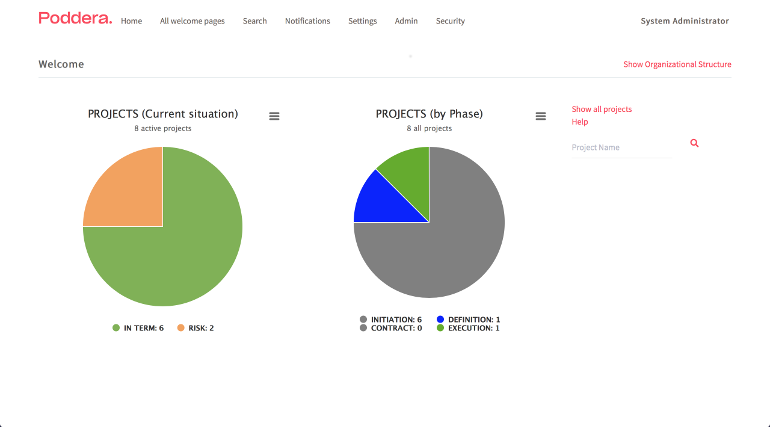Toggle the INITIATION: 6 legend item

coord(390,320)
